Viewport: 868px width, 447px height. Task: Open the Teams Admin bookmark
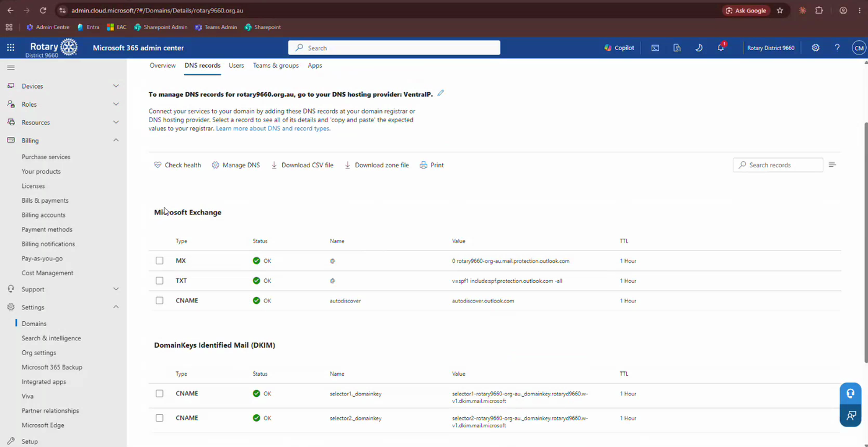pyautogui.click(x=216, y=27)
